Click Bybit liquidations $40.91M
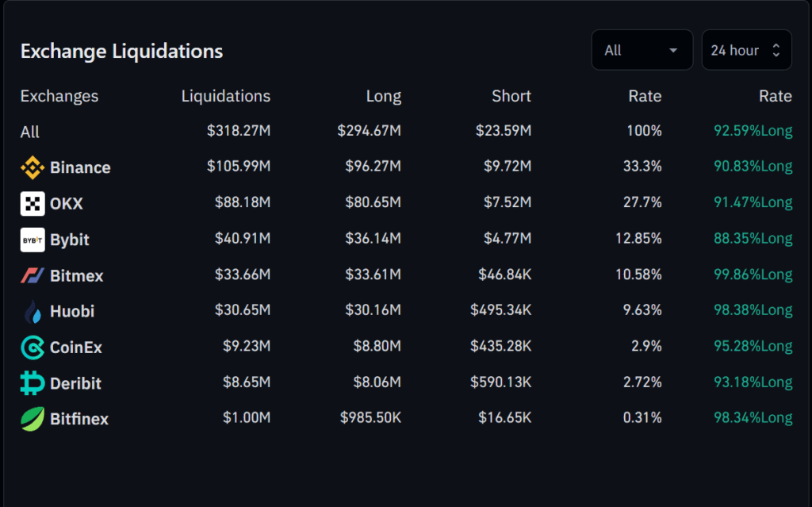 pos(243,239)
